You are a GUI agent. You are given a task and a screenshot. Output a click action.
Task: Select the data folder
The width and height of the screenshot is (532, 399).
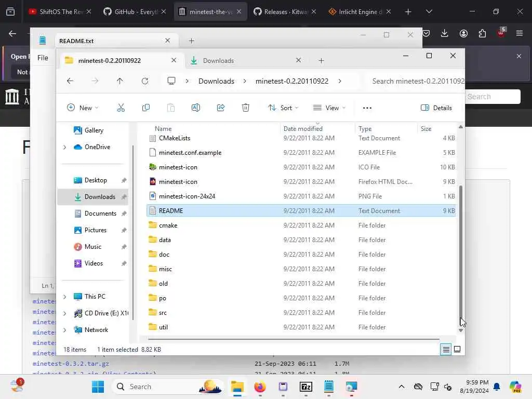coord(301,240)
